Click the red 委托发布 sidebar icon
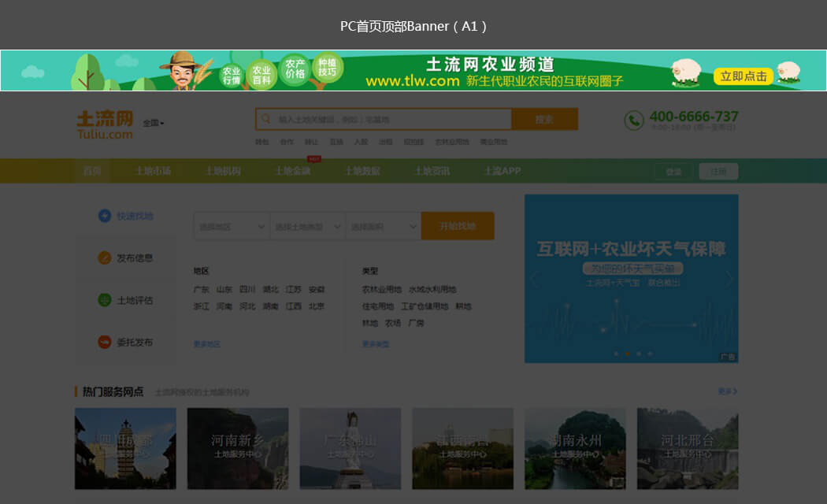This screenshot has height=504, width=827. [x=104, y=343]
